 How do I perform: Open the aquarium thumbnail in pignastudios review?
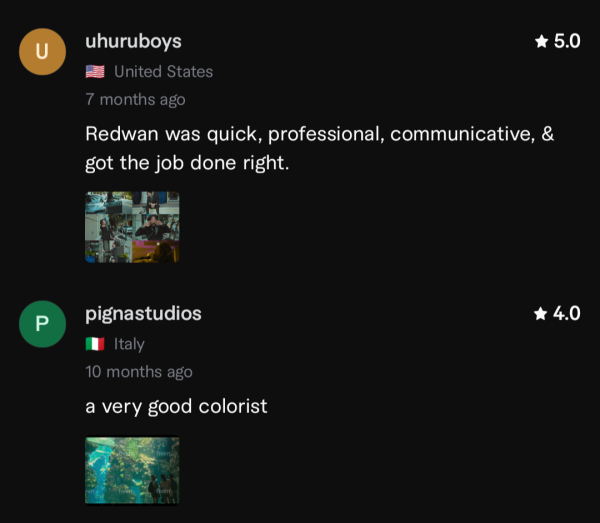click(x=132, y=471)
